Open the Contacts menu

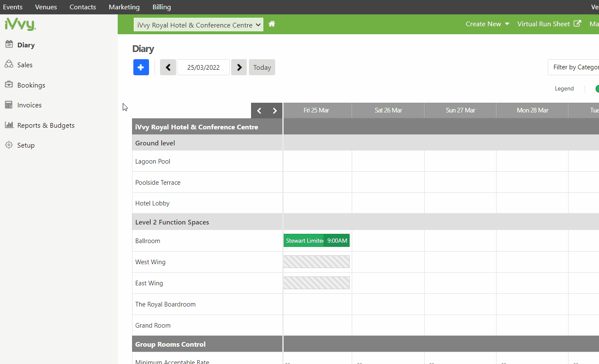(x=83, y=7)
